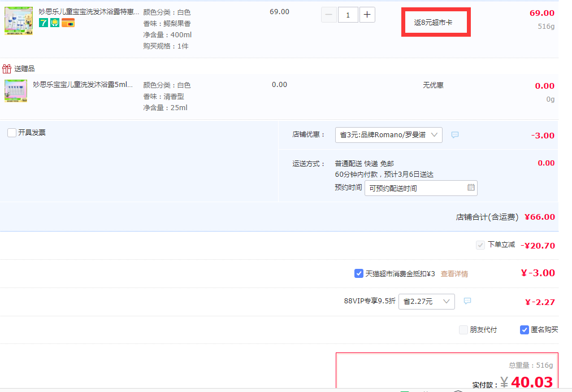The image size is (572, 392).
Task: Click the 60分钟内付款 delivery estimate text
Action: point(384,175)
